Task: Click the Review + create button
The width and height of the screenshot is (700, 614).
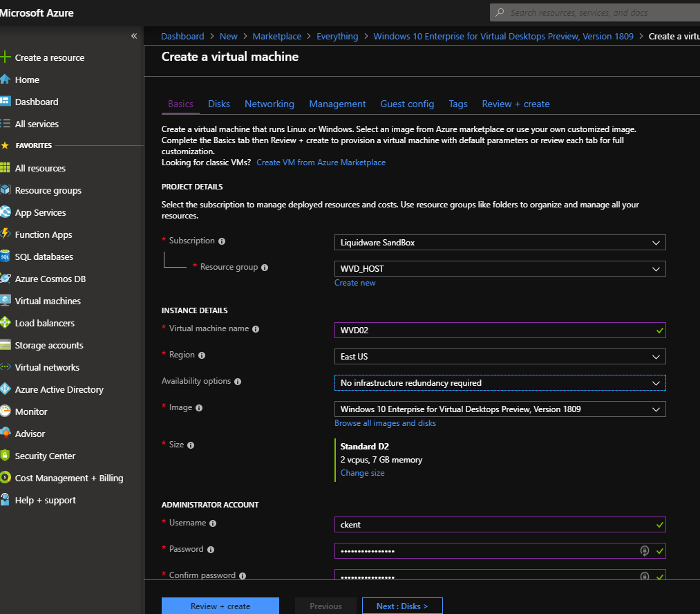Action: [220, 606]
